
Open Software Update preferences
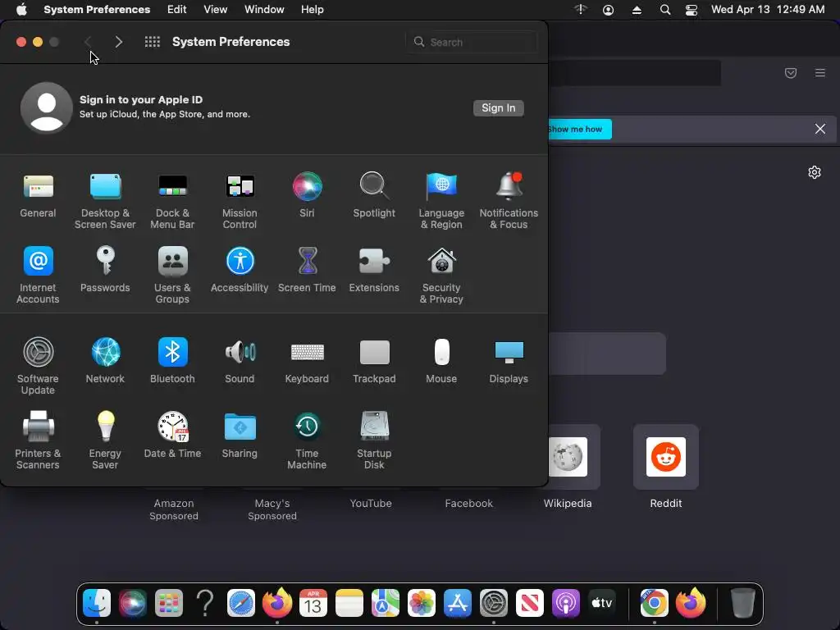[38, 367]
